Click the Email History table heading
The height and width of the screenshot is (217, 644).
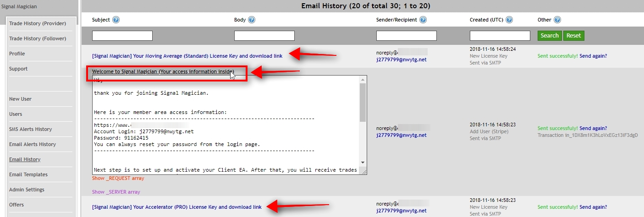coord(365,6)
